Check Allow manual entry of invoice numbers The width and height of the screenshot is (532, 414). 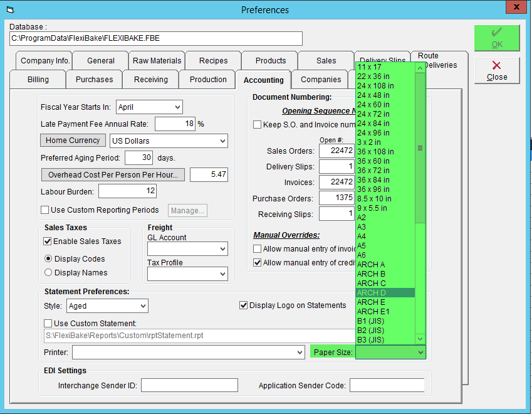[257, 249]
